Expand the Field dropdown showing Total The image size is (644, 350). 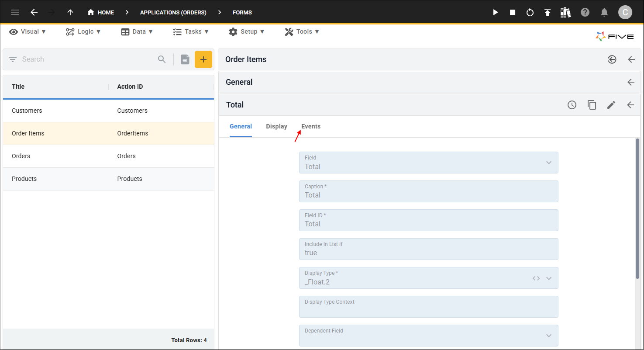[548, 163]
